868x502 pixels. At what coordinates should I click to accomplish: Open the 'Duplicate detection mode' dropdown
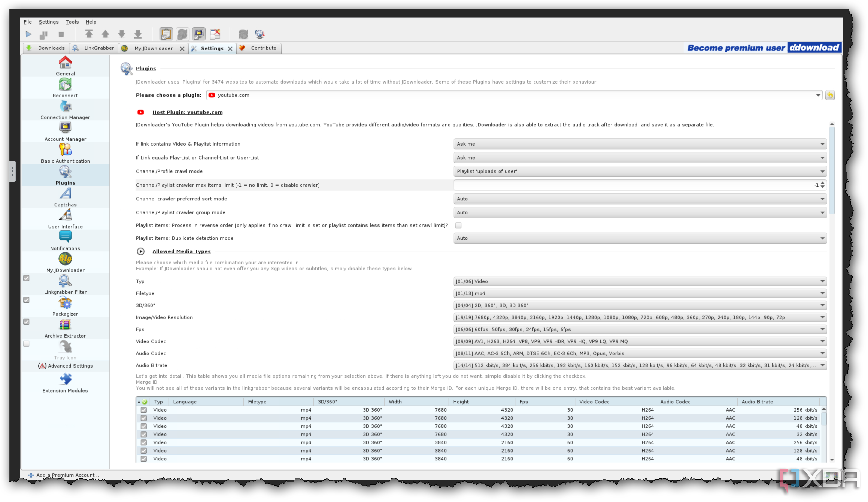pos(640,238)
